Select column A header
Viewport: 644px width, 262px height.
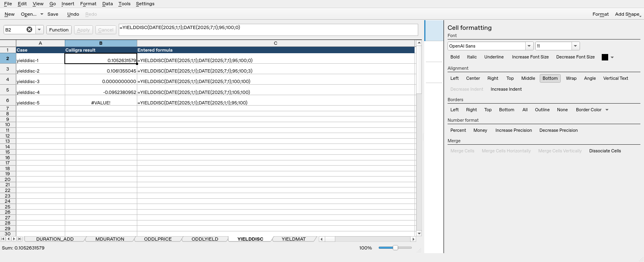pyautogui.click(x=40, y=43)
